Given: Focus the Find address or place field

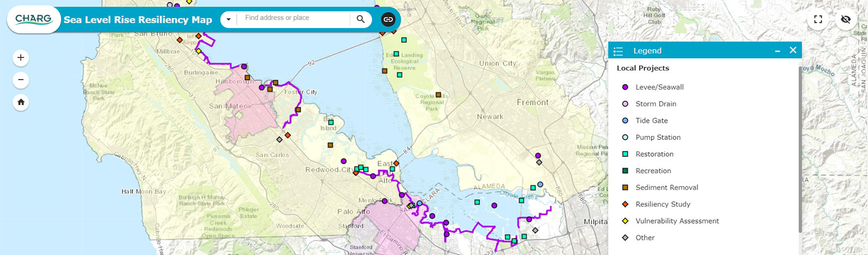Looking at the screenshot, I should 295,19.
